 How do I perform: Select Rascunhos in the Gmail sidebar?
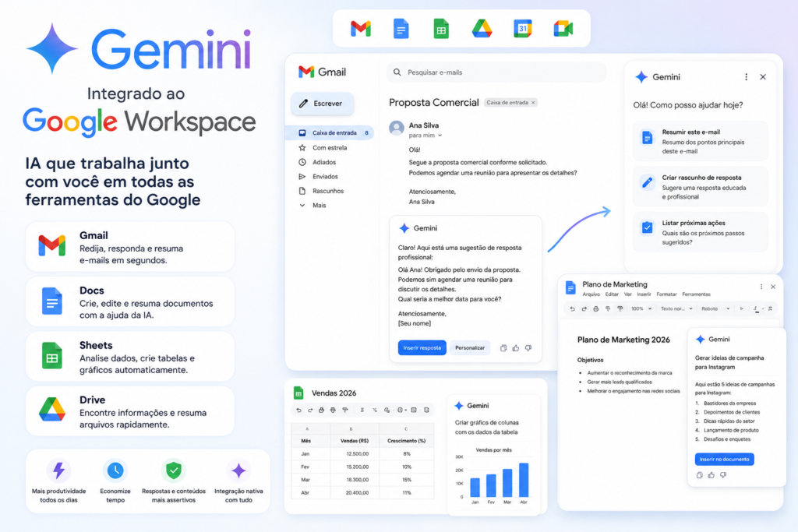click(322, 192)
